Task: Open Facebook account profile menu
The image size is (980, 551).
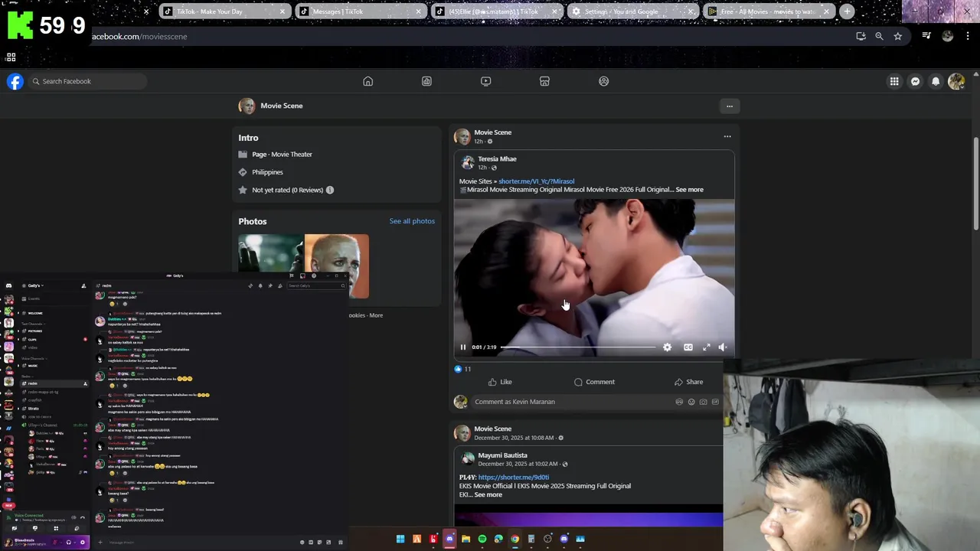Action: click(956, 81)
